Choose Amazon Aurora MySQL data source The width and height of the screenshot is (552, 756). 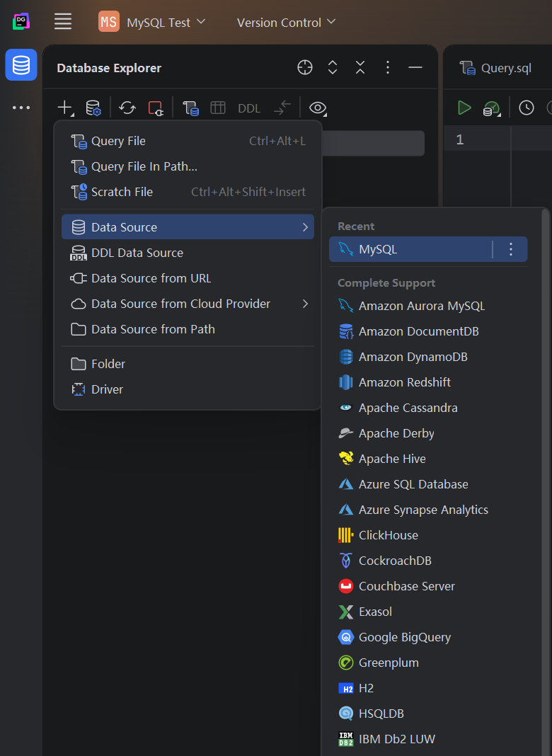tap(428, 307)
